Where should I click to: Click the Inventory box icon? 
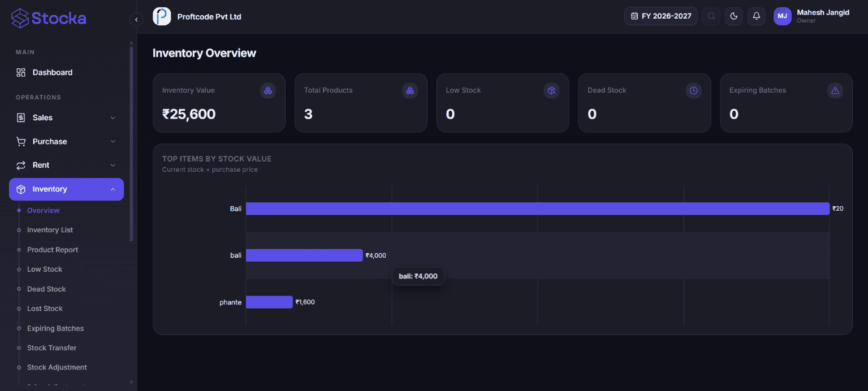click(x=21, y=189)
